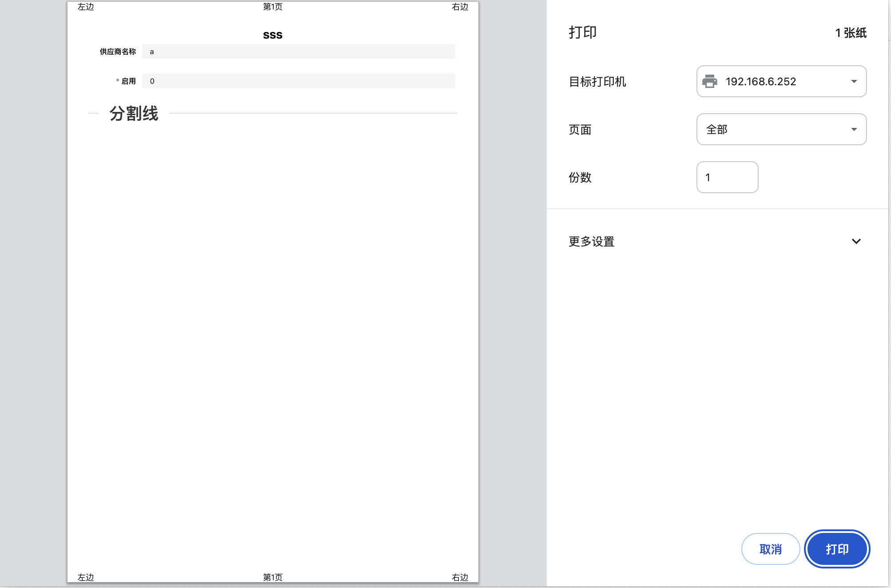
Task: Click the 第1页 header text
Action: pos(273,6)
